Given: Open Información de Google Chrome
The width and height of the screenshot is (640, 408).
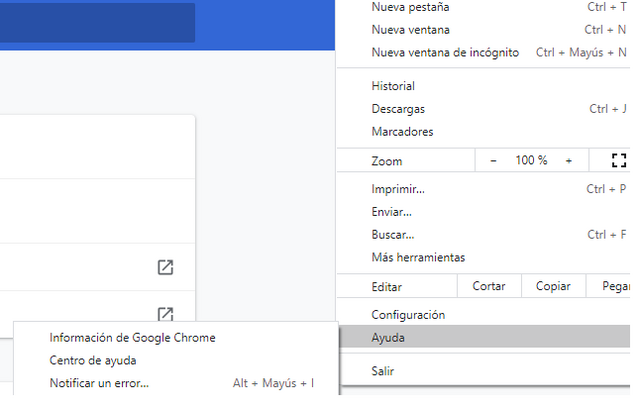Looking at the screenshot, I should (176, 338).
